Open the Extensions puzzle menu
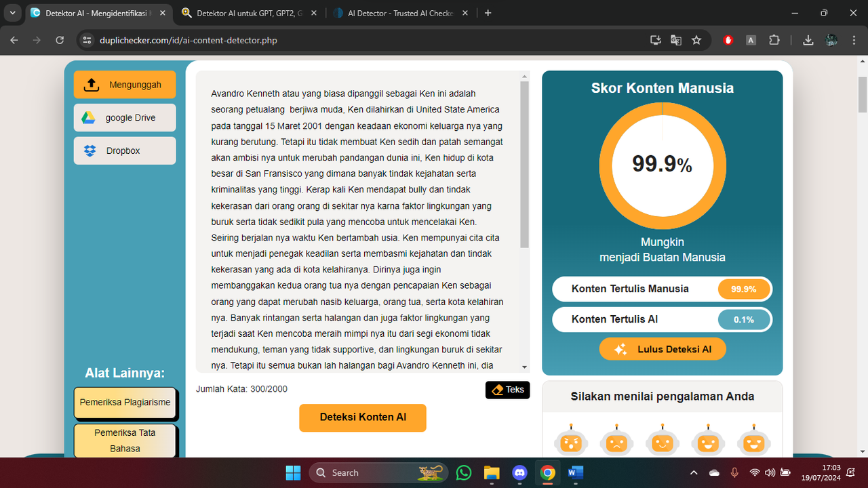The width and height of the screenshot is (868, 488). [x=774, y=40]
